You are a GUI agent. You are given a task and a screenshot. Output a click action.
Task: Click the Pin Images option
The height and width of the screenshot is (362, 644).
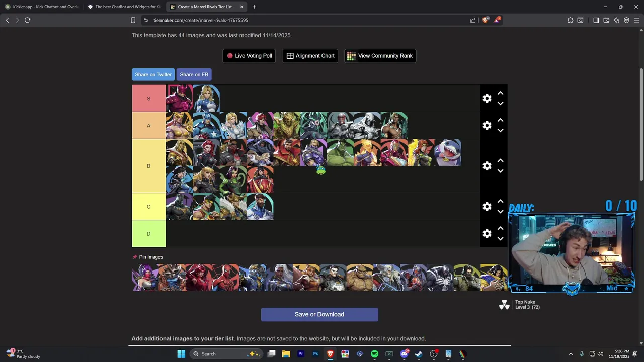coord(147,257)
